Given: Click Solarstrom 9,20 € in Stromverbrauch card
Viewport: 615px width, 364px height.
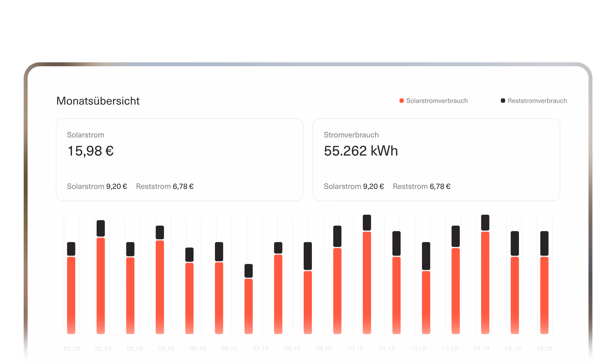Looking at the screenshot, I should point(354,186).
